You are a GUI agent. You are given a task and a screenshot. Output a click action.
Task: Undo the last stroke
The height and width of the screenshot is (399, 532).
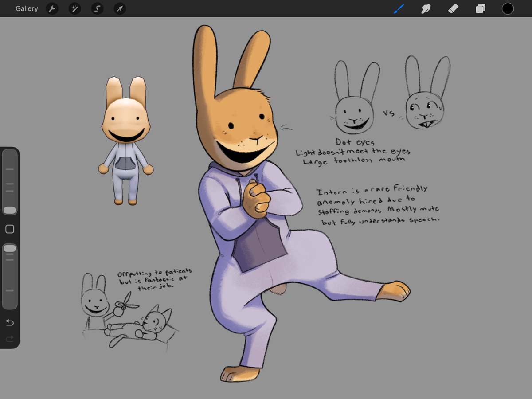(x=10, y=322)
